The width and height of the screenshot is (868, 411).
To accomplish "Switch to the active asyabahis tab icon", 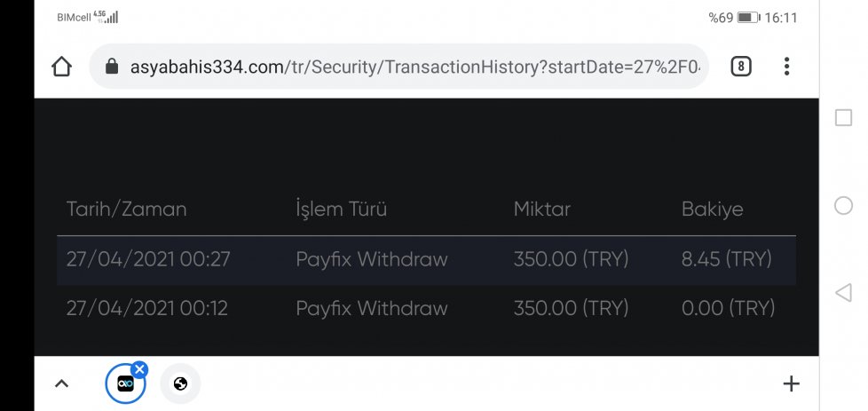I will point(126,383).
